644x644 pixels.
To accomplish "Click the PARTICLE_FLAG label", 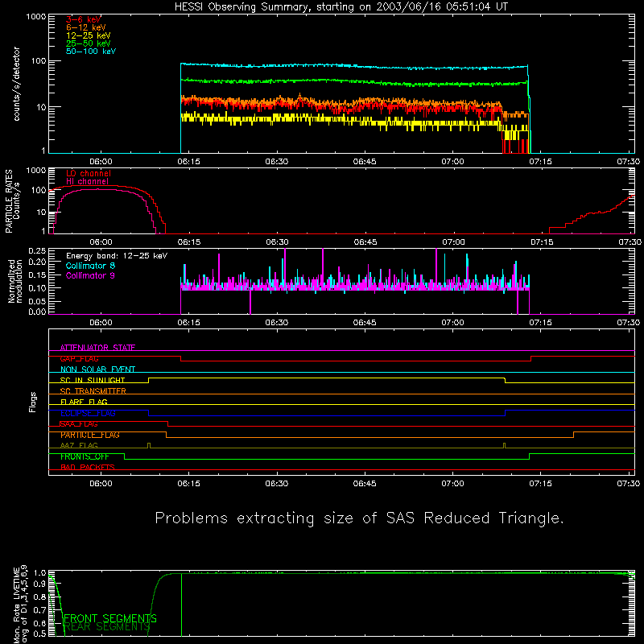I will (90, 435).
